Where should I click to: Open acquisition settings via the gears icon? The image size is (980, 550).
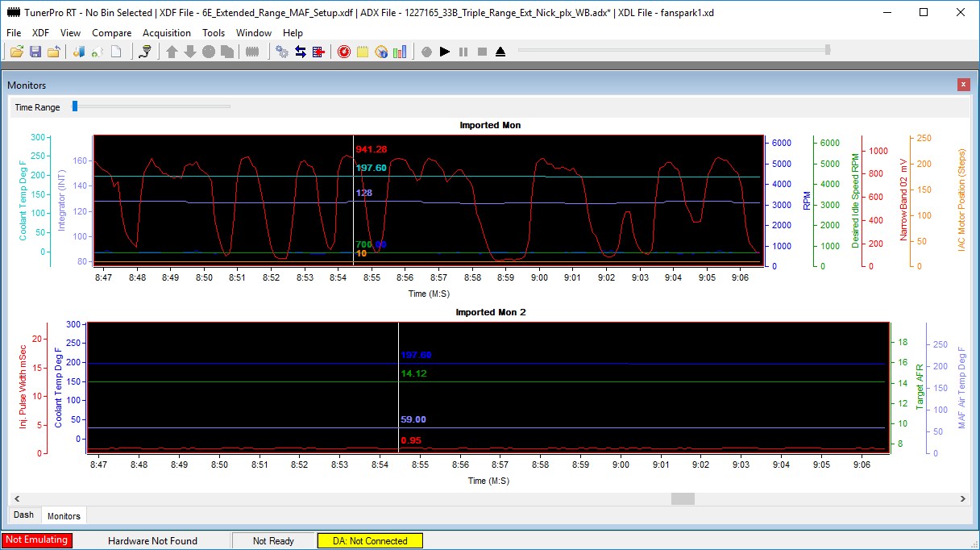[x=283, y=51]
